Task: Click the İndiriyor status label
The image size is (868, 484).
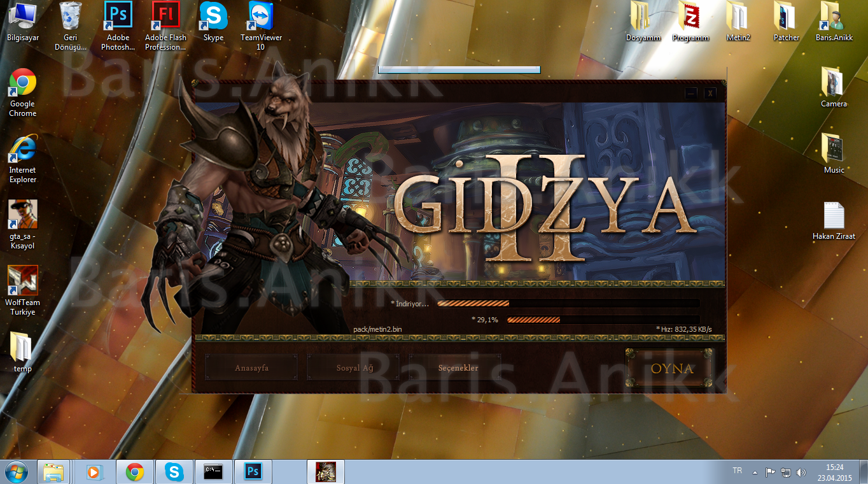Action: coord(410,304)
